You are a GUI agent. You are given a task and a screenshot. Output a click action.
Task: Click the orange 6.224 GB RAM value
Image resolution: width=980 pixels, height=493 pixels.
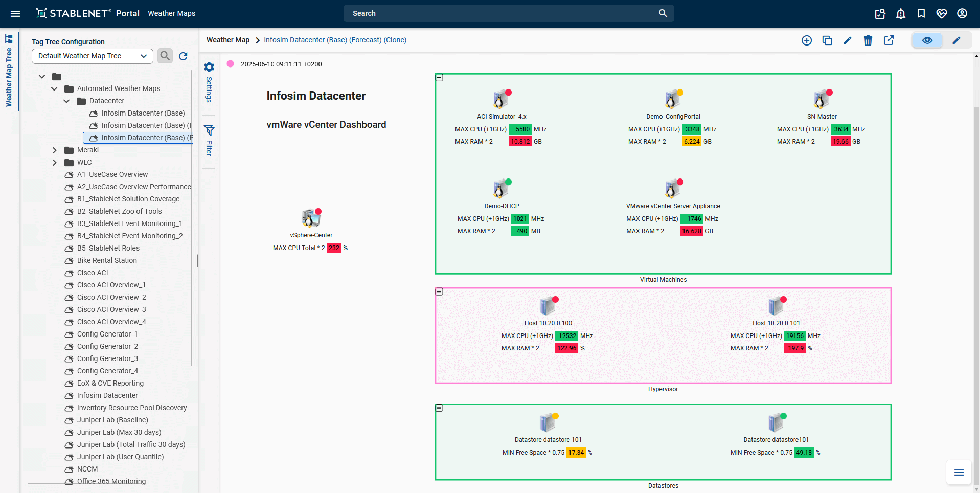[692, 142]
